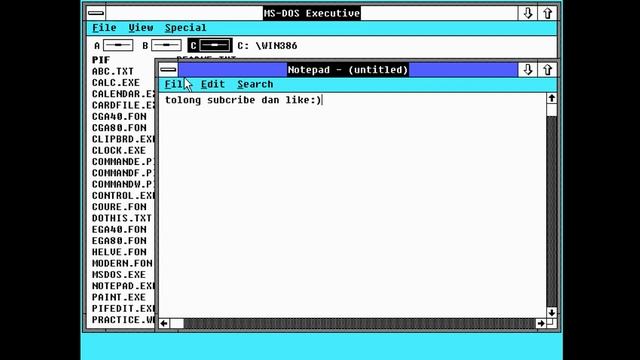This screenshot has height=360, width=640.
Task: Click MS-DOS Executive title bar
Action: pyautogui.click(x=311, y=13)
